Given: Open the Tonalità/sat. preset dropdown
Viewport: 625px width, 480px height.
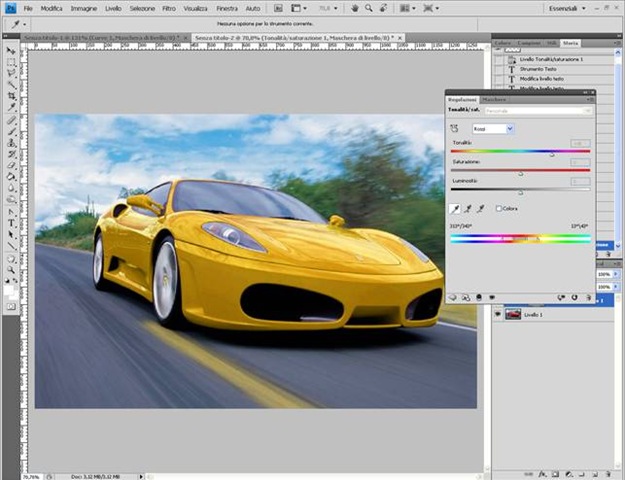Looking at the screenshot, I should (538, 110).
